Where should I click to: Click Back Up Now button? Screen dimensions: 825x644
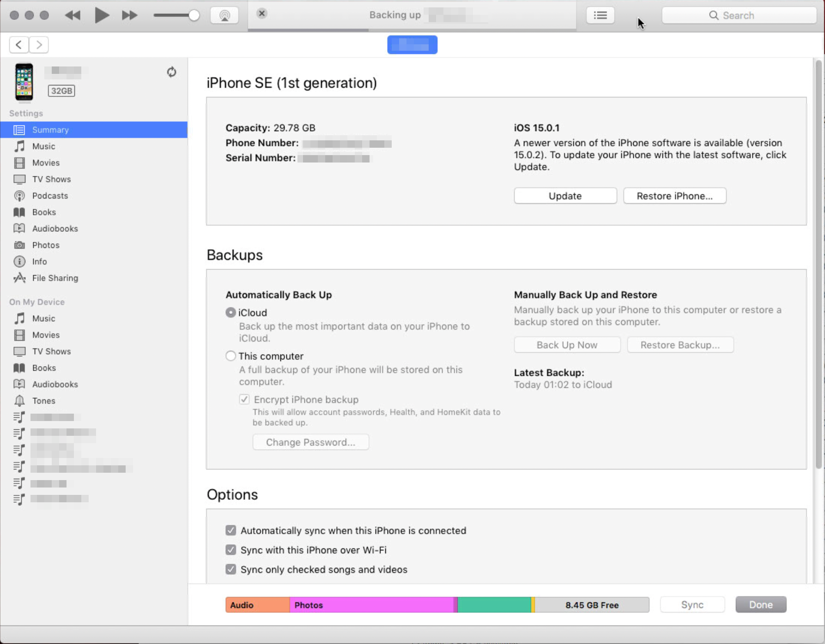coord(567,345)
